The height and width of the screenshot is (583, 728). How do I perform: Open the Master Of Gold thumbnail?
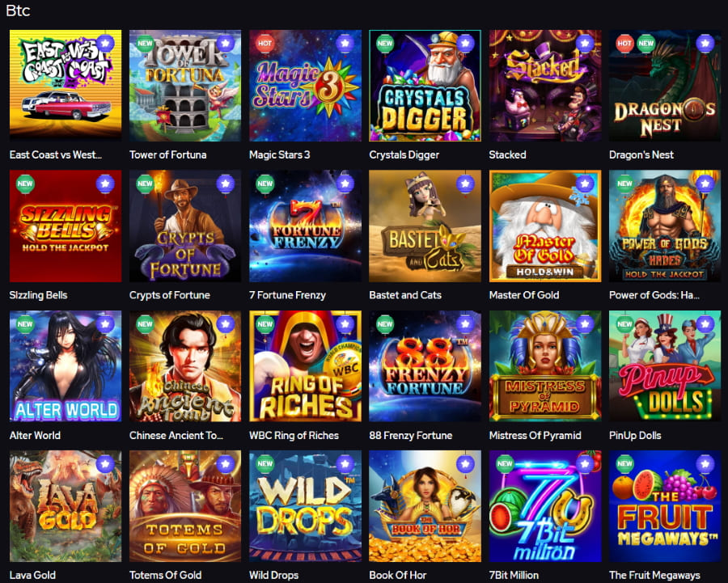point(545,226)
